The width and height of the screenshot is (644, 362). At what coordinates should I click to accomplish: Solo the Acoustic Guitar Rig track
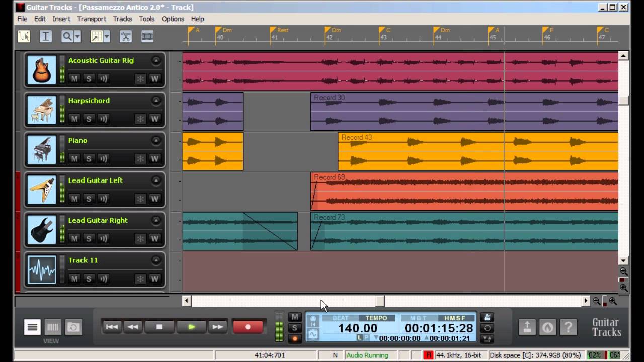[x=89, y=79]
